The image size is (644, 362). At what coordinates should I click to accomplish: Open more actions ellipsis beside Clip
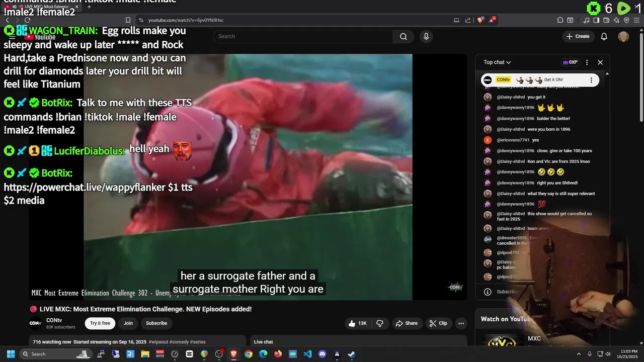coord(461,323)
